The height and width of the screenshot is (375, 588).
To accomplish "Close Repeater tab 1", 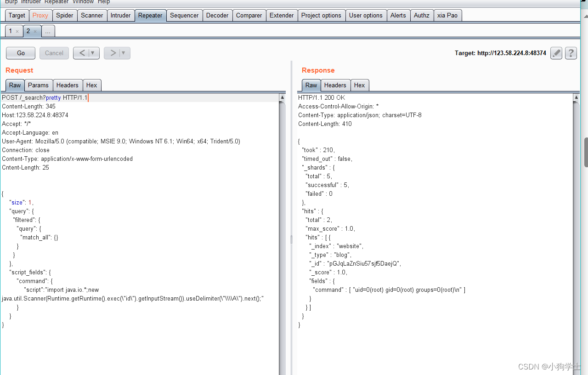I will [x=17, y=31].
